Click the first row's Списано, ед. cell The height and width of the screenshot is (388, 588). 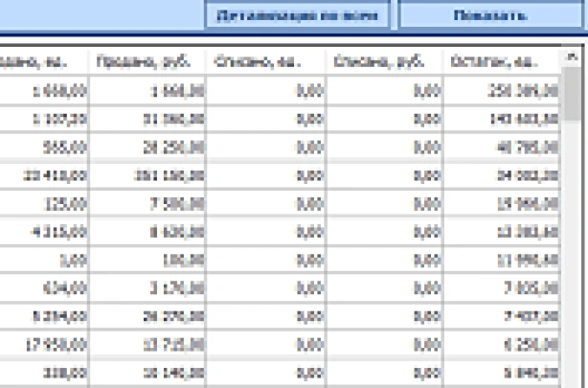click(265, 91)
